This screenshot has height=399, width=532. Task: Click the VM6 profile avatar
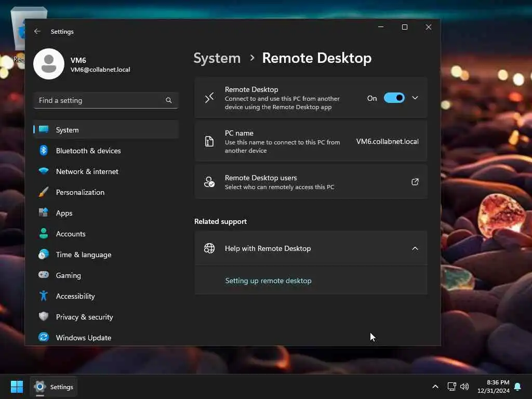[x=49, y=64]
